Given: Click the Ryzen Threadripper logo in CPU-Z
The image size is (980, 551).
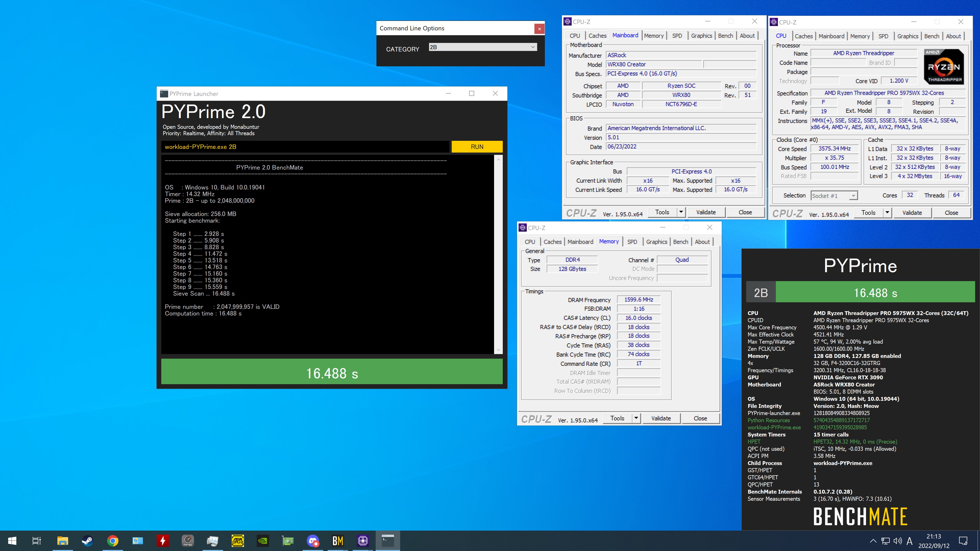Looking at the screenshot, I should pos(944,67).
